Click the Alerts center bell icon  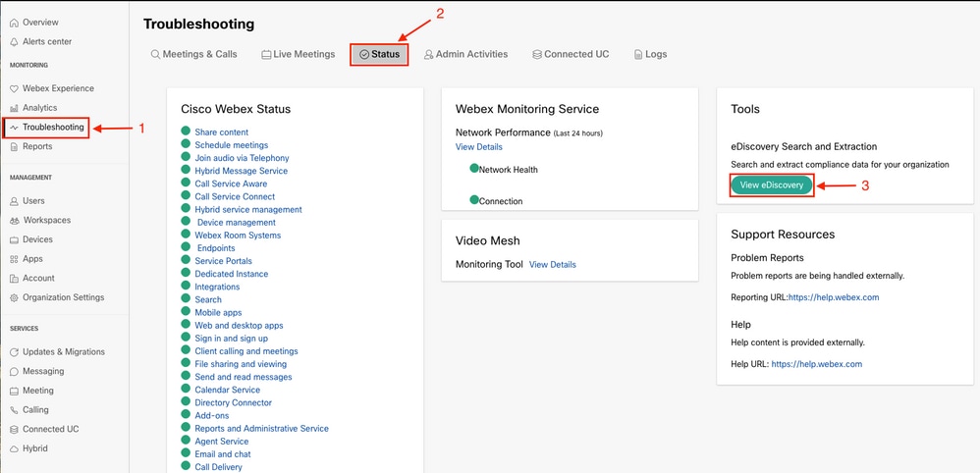pos(15,42)
